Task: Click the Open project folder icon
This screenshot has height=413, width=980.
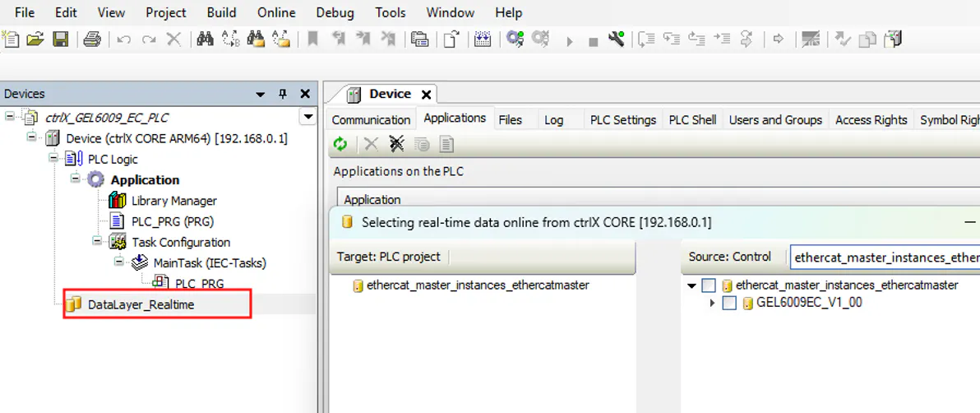Action: pyautogui.click(x=35, y=39)
